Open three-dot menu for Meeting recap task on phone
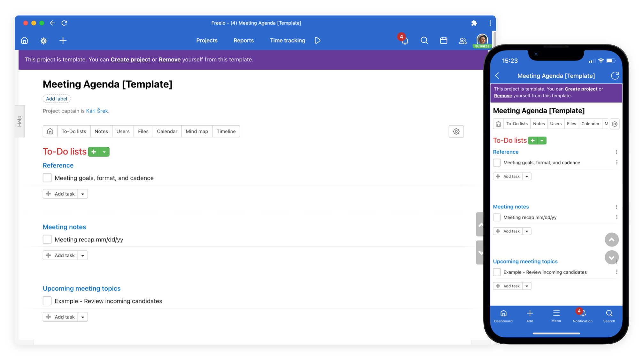Screen dimensions: 644x360 tap(617, 217)
